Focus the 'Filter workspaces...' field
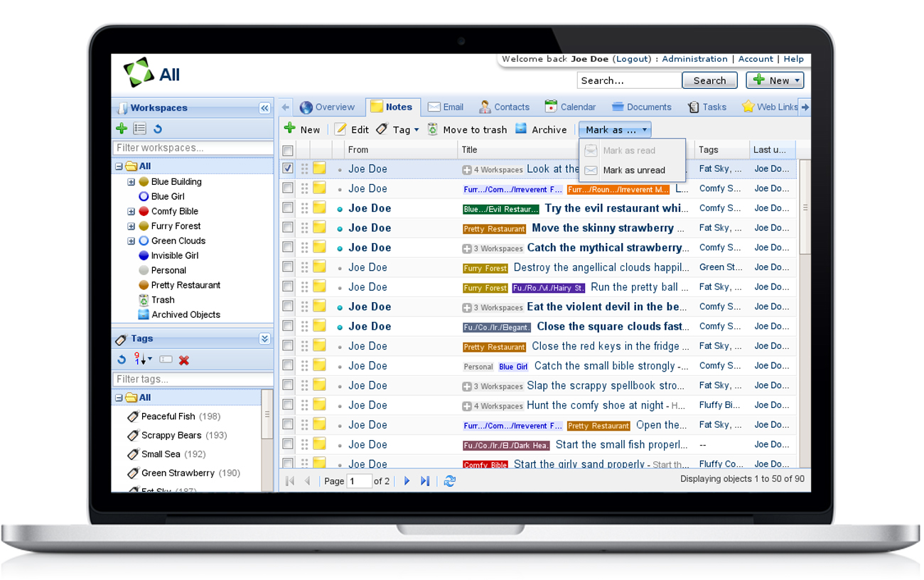 193,148
